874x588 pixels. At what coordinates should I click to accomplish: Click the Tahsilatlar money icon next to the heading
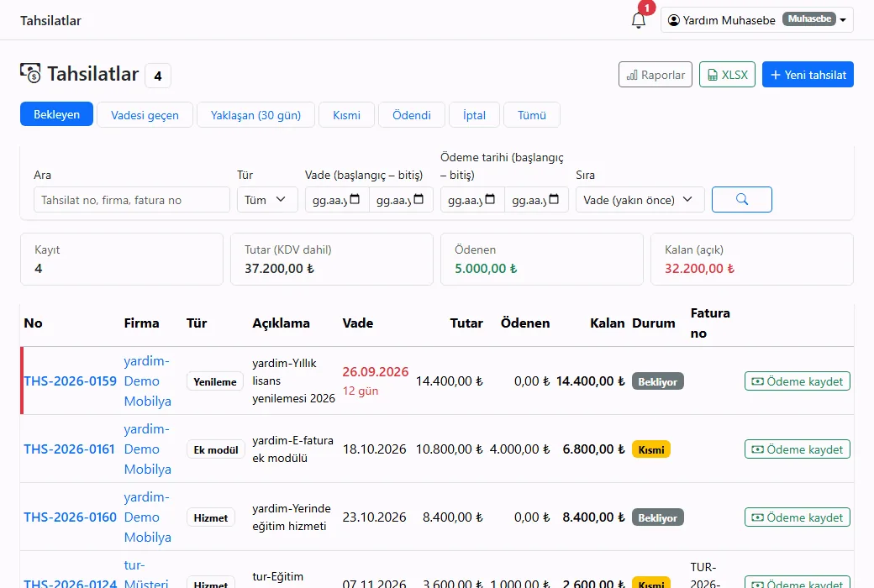point(30,73)
